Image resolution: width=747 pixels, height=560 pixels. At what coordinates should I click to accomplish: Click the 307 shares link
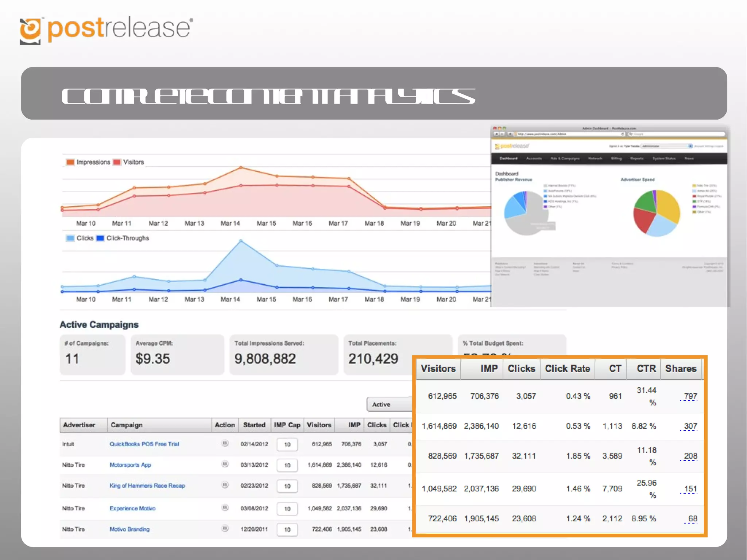pyautogui.click(x=690, y=426)
